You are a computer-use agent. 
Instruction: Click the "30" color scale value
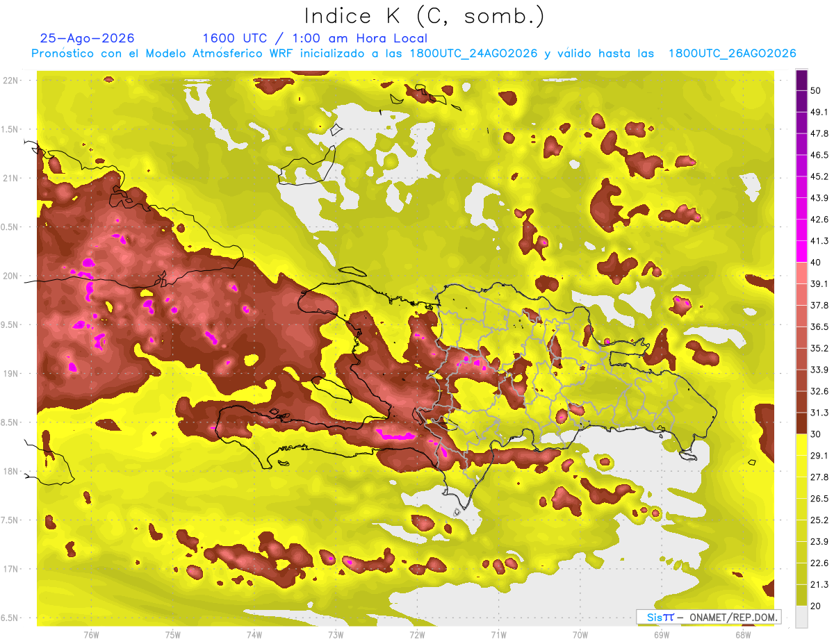click(x=817, y=434)
